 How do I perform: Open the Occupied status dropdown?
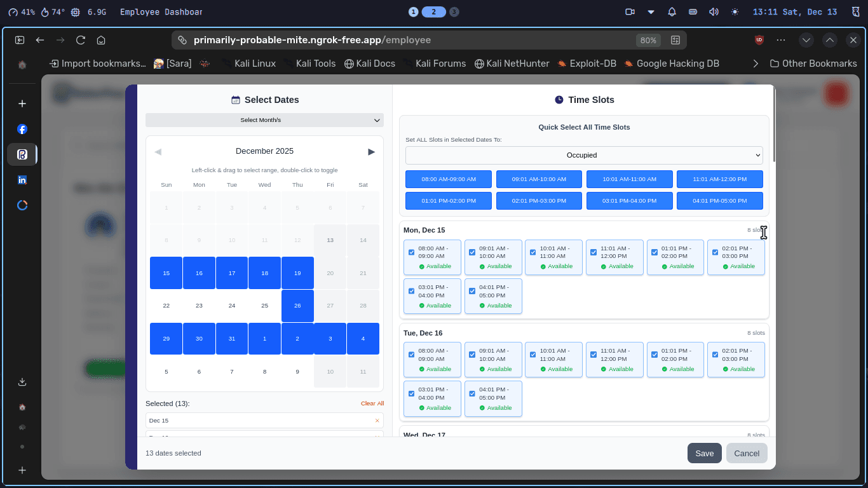click(584, 155)
